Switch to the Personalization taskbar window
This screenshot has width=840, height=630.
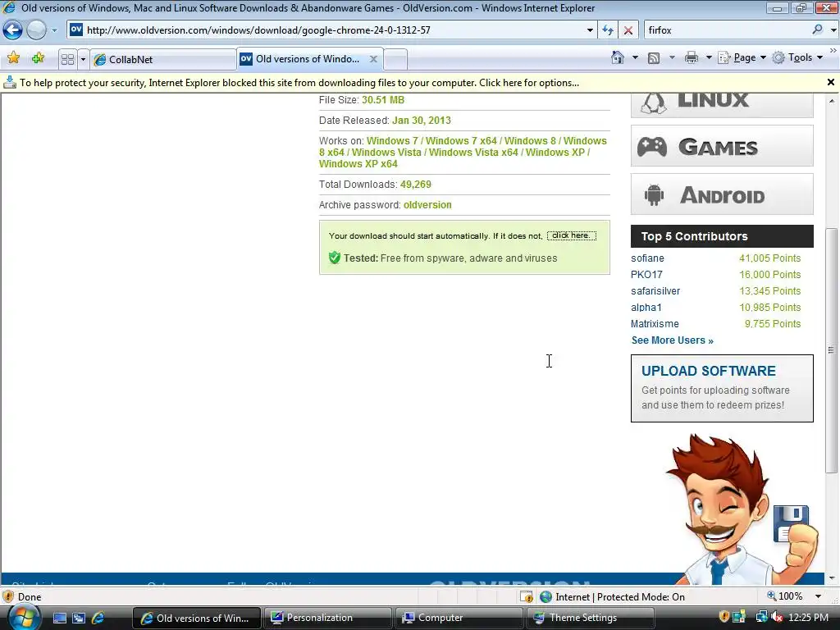coord(327,618)
